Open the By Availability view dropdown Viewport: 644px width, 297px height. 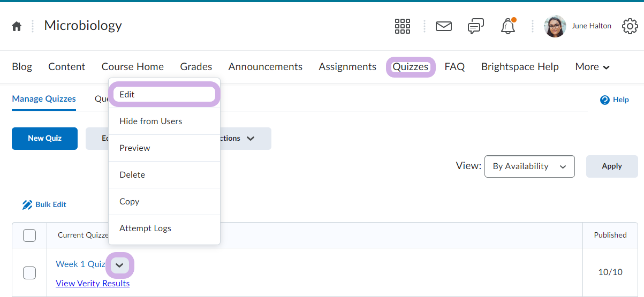pyautogui.click(x=529, y=166)
